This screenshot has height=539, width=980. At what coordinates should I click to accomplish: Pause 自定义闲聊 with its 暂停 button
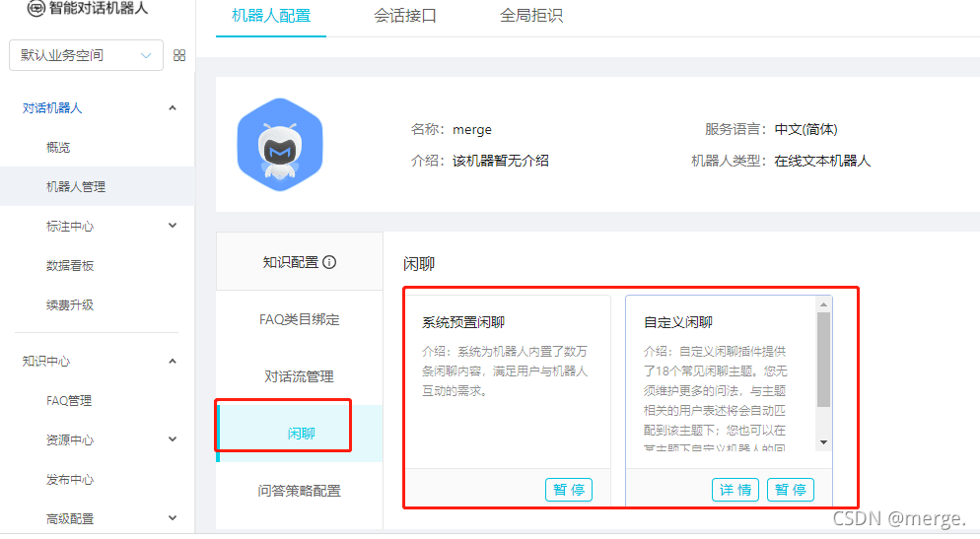791,490
